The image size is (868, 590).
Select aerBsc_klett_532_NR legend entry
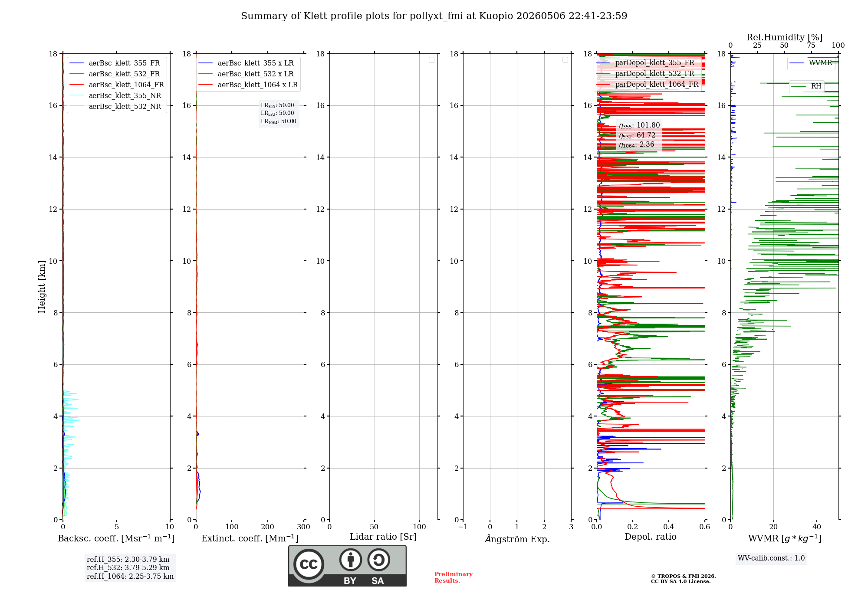(115, 106)
